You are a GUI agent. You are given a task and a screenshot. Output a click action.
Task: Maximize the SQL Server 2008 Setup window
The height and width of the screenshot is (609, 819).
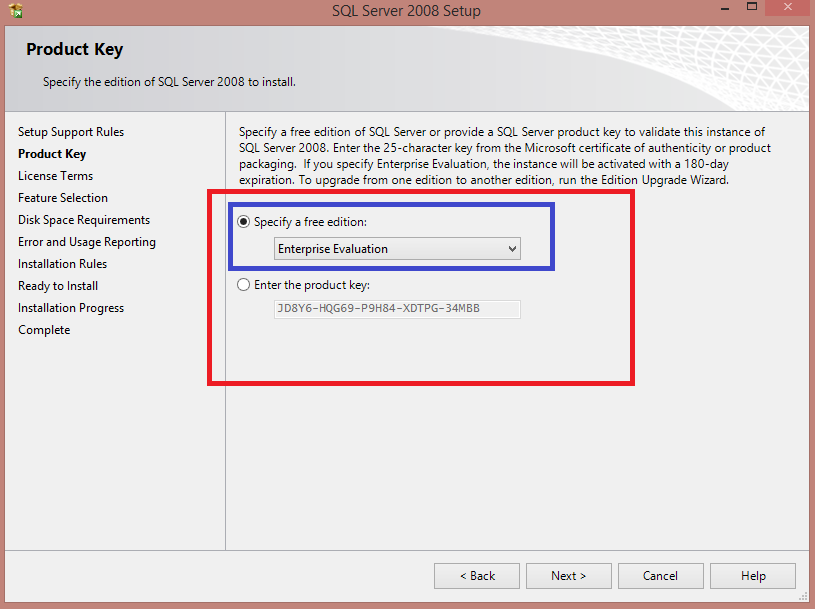752,7
